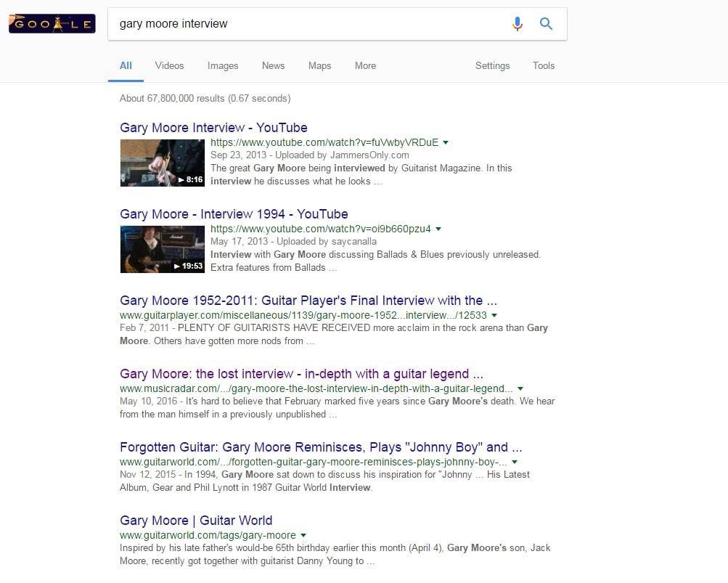
Task: Expand dropdown arrow beside forgotten-guitar URL
Action: pyautogui.click(x=515, y=462)
